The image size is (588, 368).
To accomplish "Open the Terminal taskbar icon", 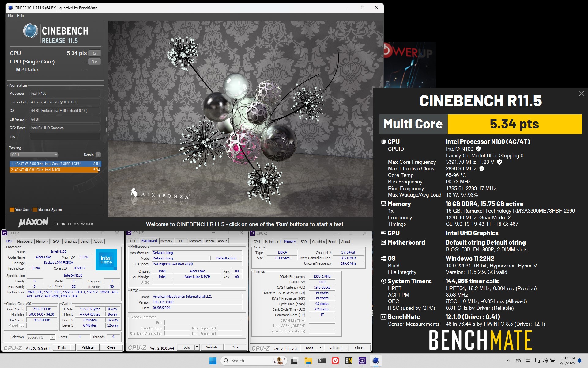I will (322, 361).
